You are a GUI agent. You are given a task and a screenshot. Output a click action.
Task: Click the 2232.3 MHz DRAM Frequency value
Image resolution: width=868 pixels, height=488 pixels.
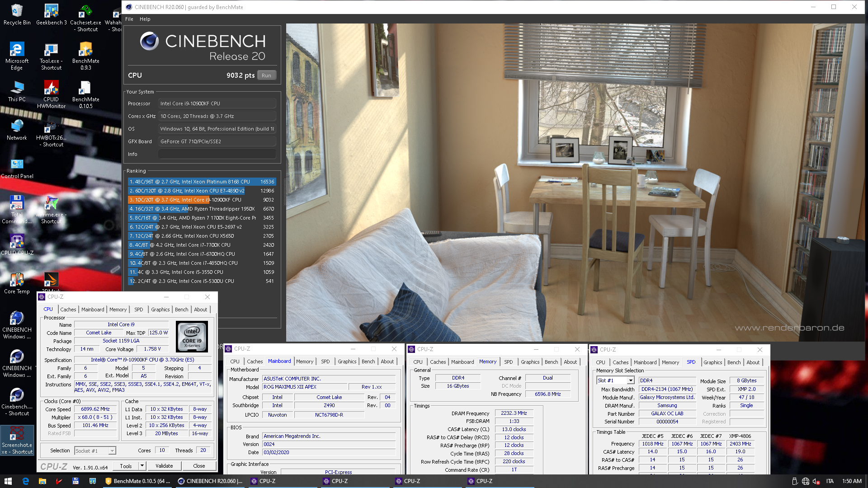click(x=514, y=413)
